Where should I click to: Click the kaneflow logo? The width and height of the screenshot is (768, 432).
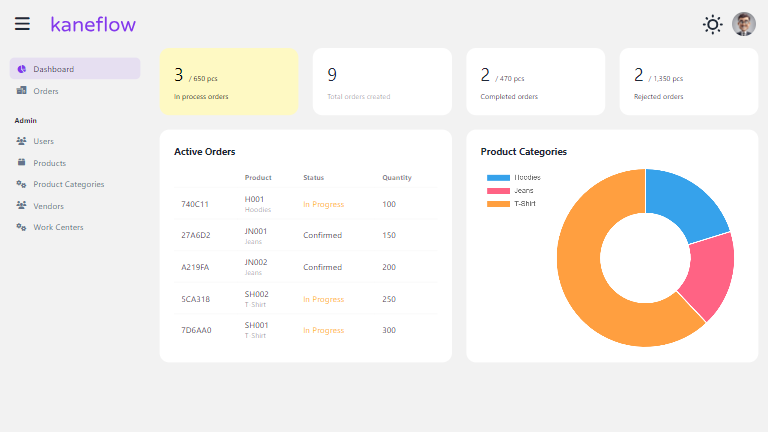click(93, 24)
